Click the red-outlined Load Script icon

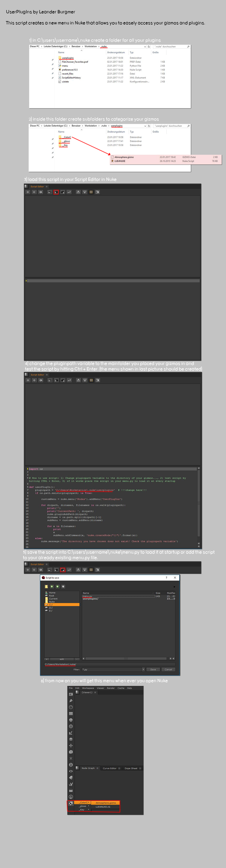(56, 192)
